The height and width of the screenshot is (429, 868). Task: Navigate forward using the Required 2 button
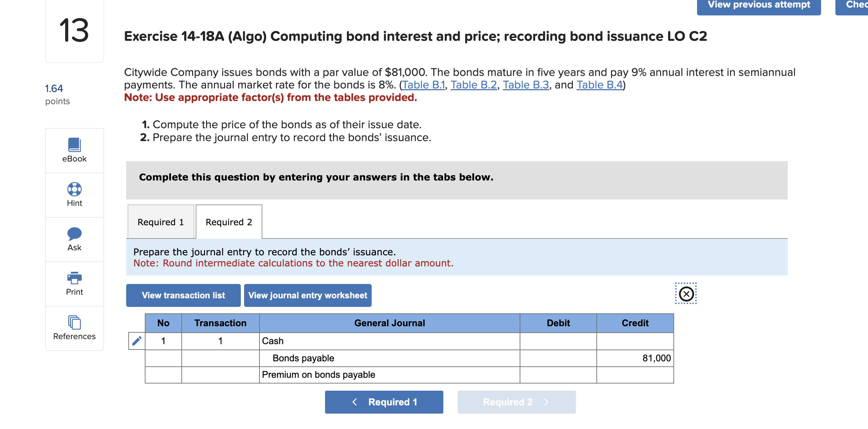(516, 402)
